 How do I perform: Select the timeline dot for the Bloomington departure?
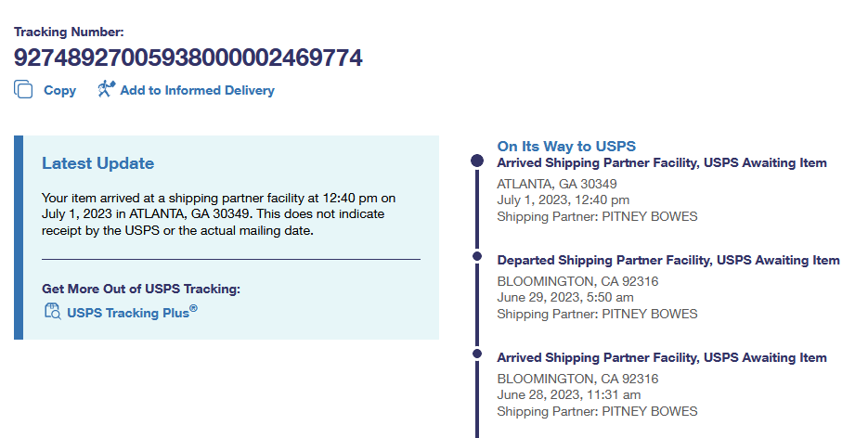click(x=477, y=255)
